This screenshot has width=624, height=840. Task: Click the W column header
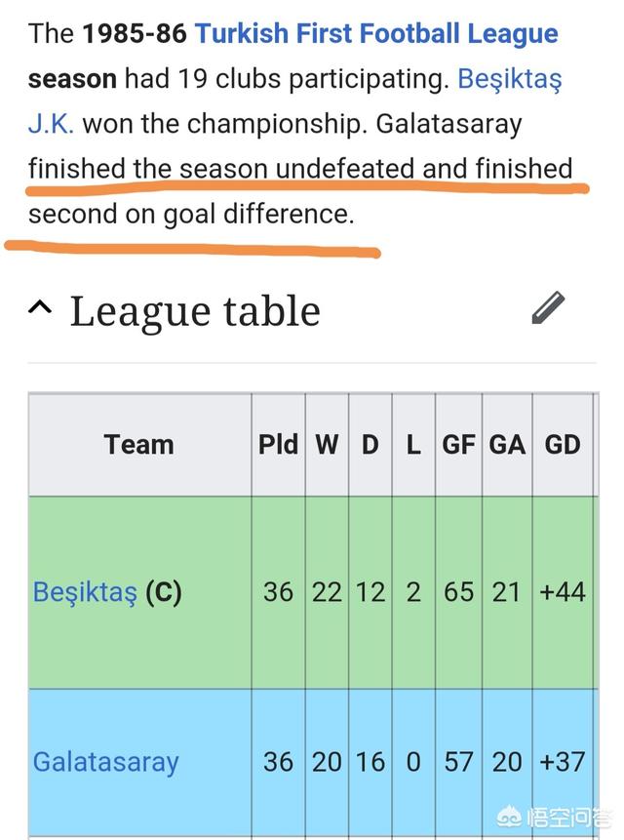point(327,445)
